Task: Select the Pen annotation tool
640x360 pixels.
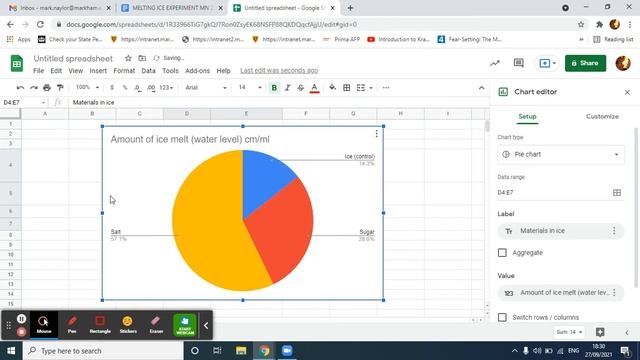Action: click(x=72, y=324)
